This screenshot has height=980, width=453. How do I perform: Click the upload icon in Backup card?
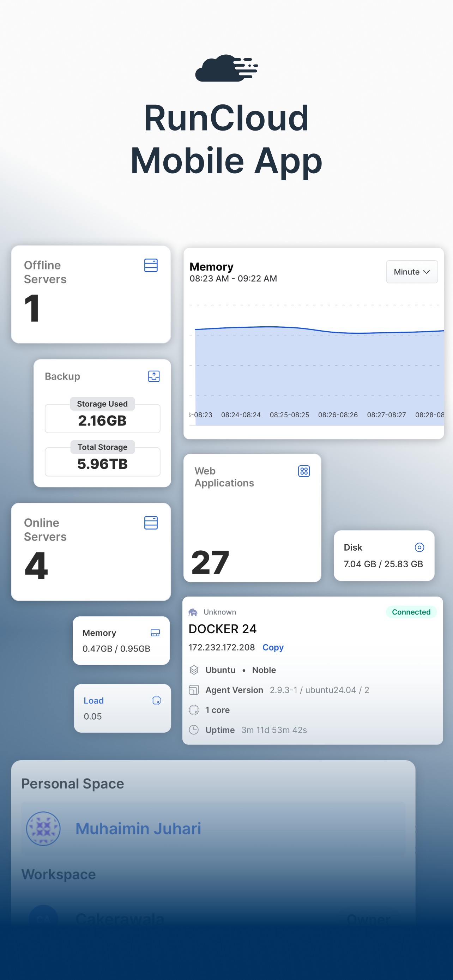[154, 376]
